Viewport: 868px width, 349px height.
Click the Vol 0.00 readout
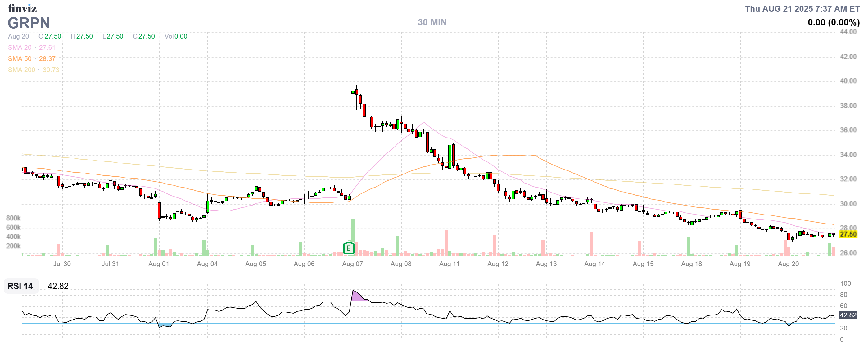click(x=175, y=36)
